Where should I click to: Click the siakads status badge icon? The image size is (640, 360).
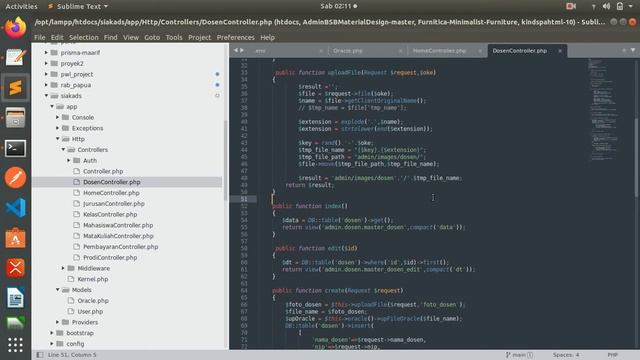point(217,96)
